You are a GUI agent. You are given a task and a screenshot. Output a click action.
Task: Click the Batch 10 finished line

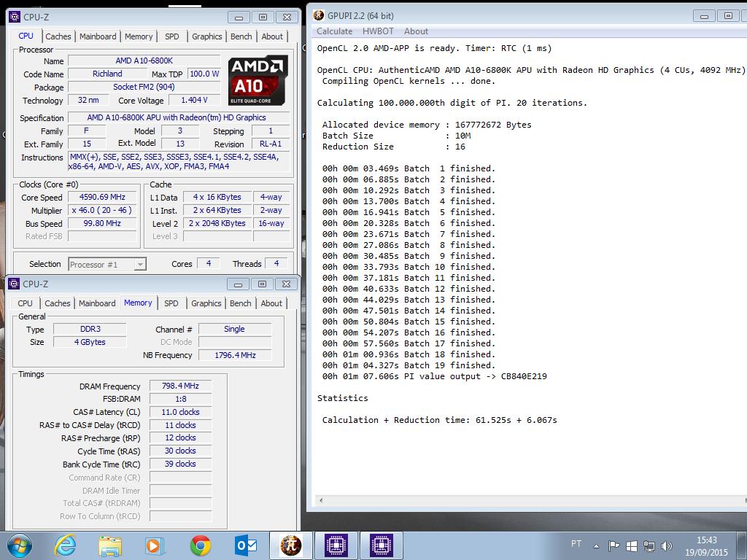coord(409,267)
